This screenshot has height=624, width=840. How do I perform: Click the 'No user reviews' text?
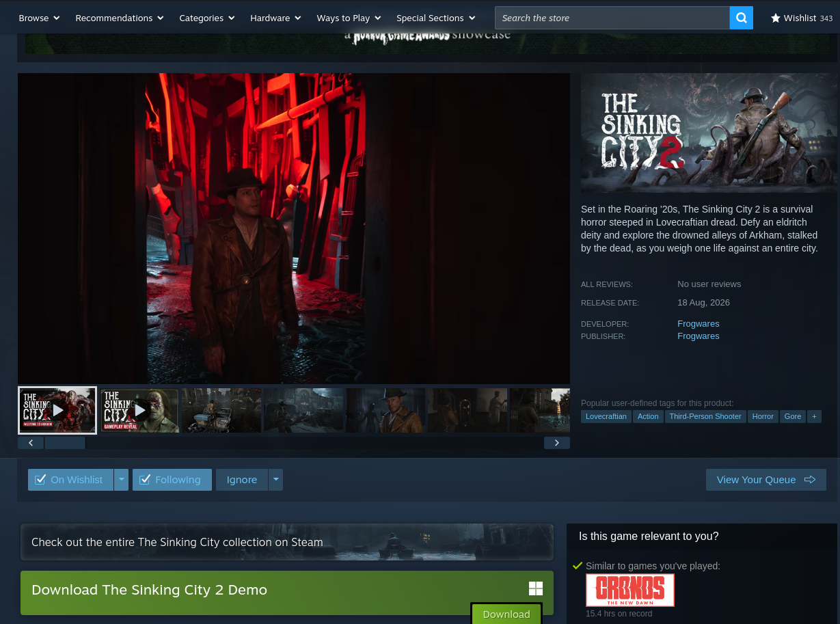tap(709, 284)
